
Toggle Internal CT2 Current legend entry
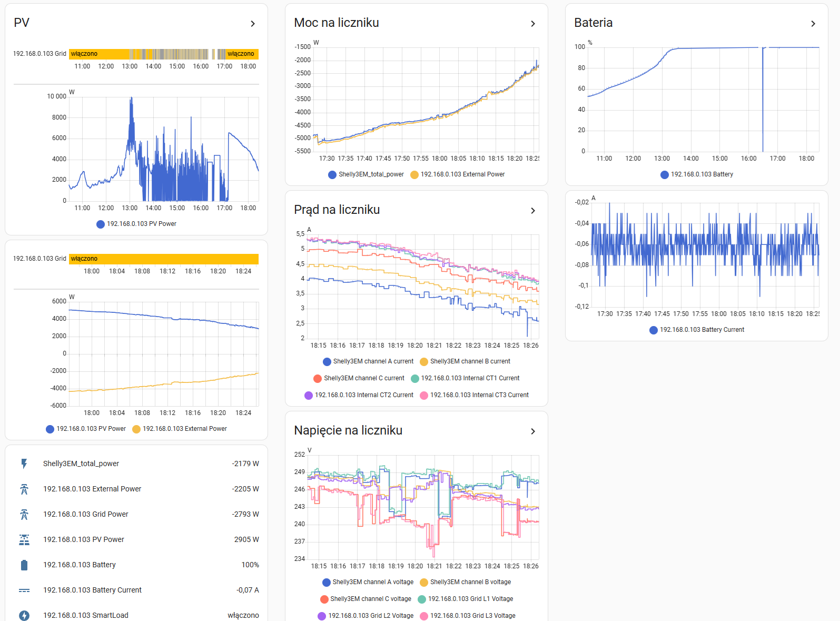coord(359,395)
